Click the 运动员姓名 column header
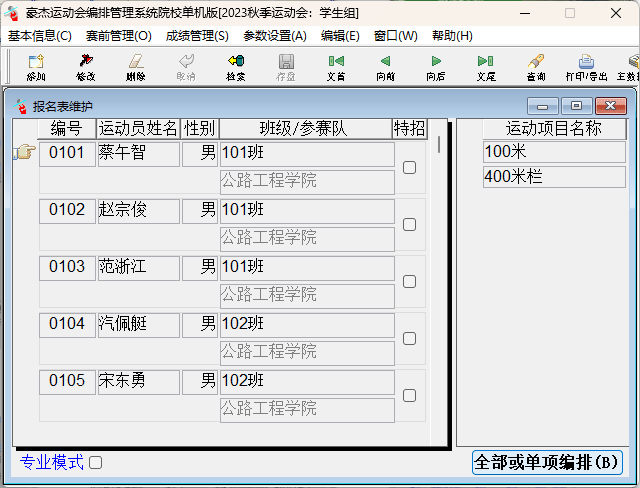640x488 pixels. [x=138, y=129]
